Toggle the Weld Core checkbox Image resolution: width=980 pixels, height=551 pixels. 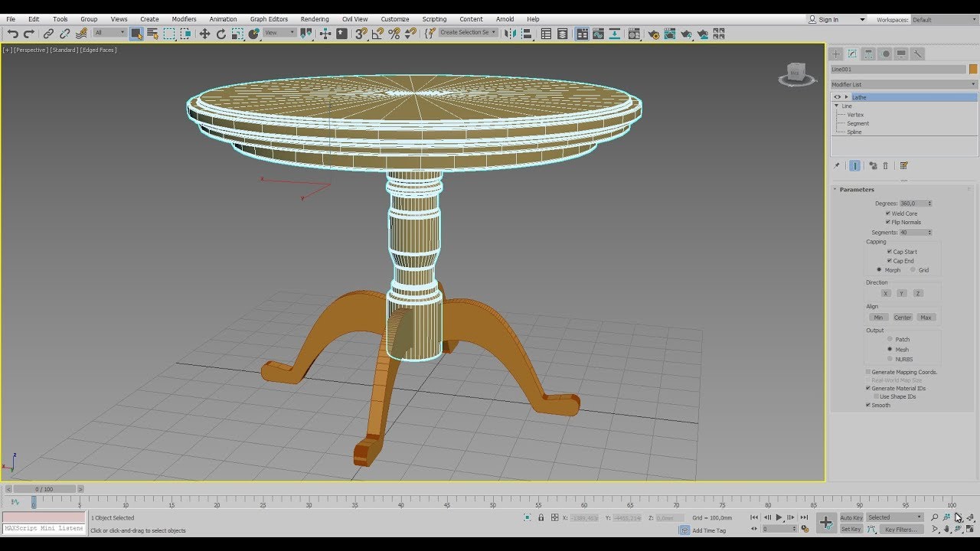888,214
